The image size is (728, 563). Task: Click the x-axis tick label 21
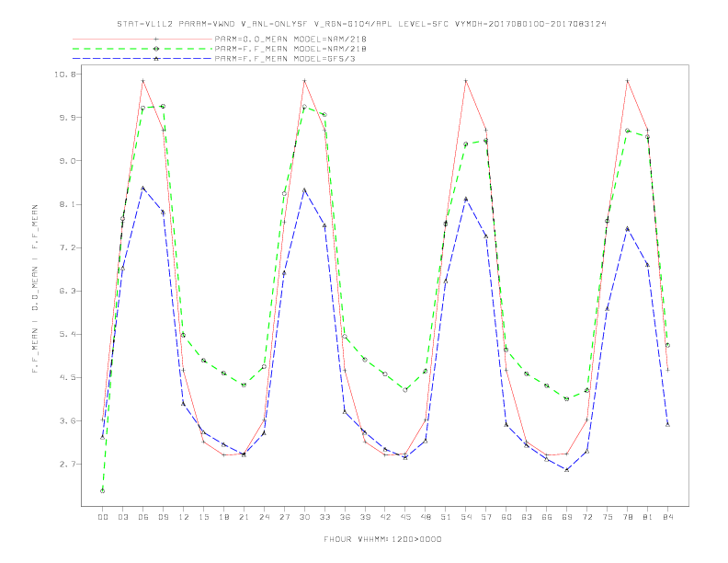[244, 517]
